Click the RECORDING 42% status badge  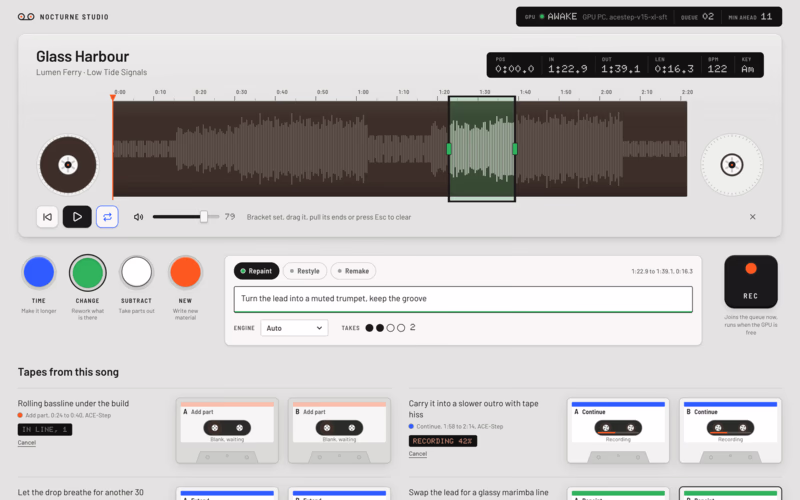442,441
